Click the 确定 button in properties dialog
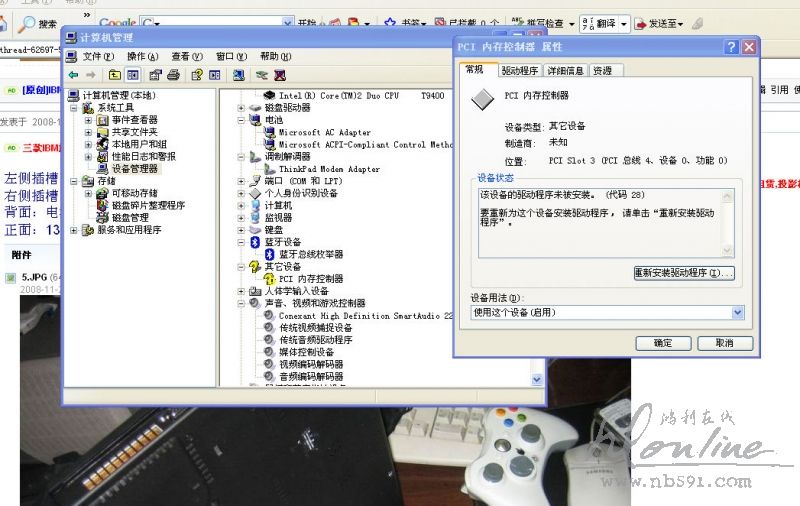The height and width of the screenshot is (506, 800). pos(663,343)
